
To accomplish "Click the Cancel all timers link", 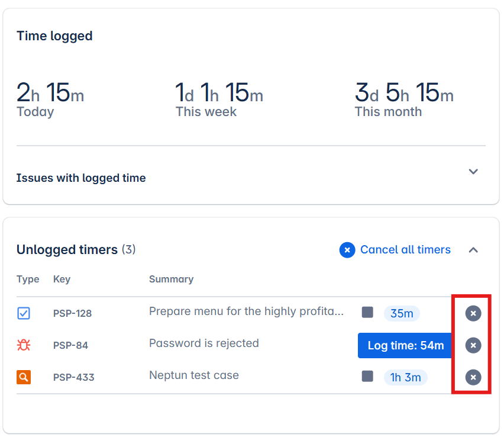I will [405, 250].
